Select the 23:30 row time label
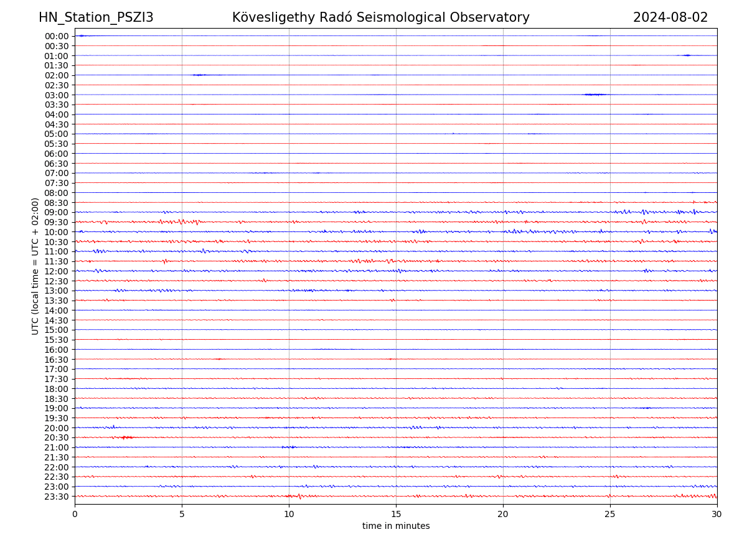 pyautogui.click(x=56, y=497)
